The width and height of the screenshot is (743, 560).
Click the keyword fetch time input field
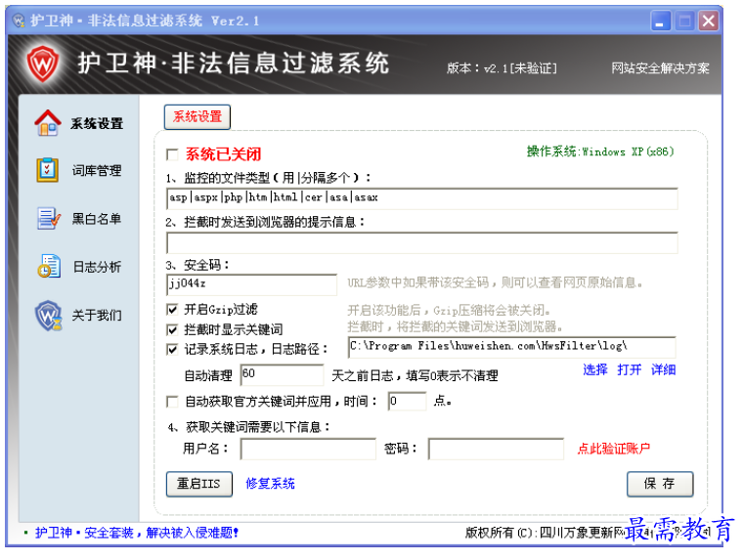tap(407, 402)
